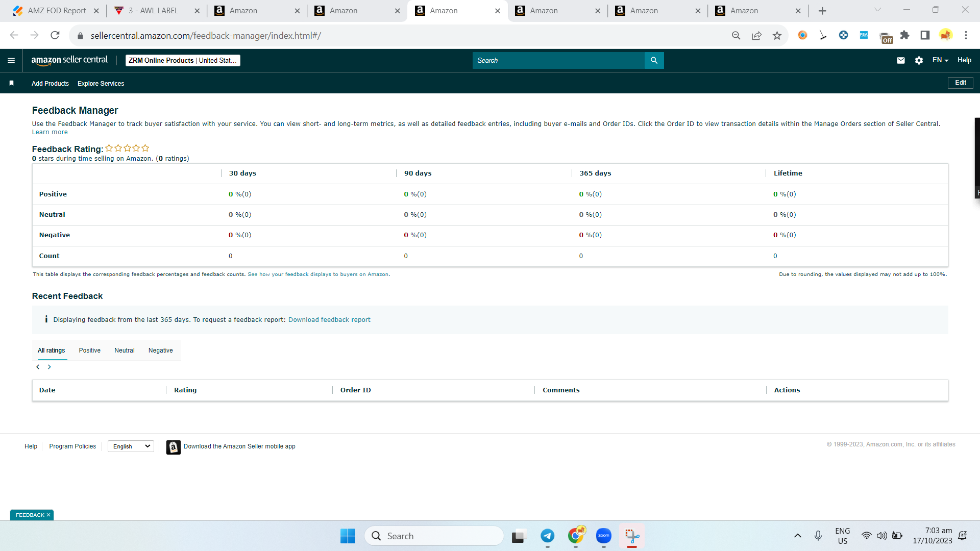Click the Help link in the top header
This screenshot has height=551, width=980.
pos(964,60)
